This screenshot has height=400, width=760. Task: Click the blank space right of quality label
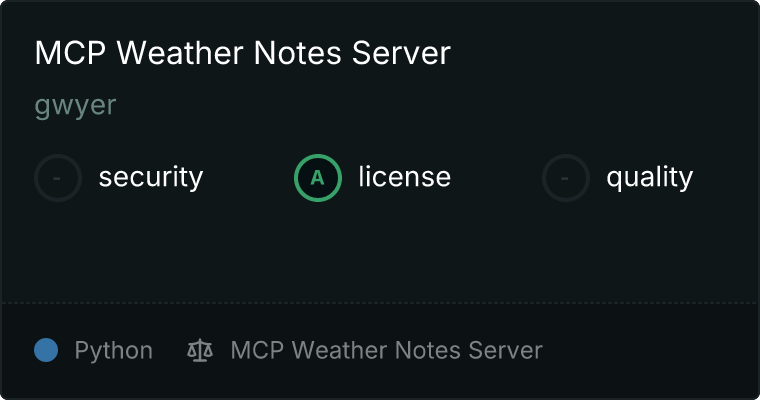coord(726,178)
